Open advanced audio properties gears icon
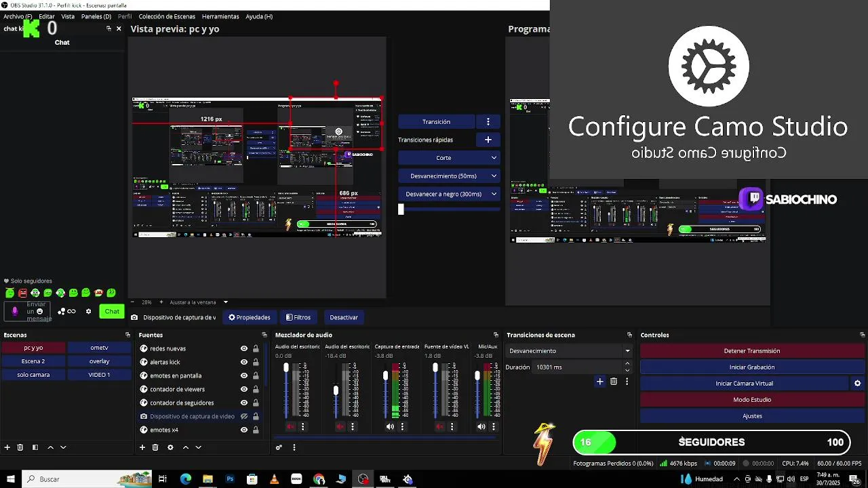 279,447
